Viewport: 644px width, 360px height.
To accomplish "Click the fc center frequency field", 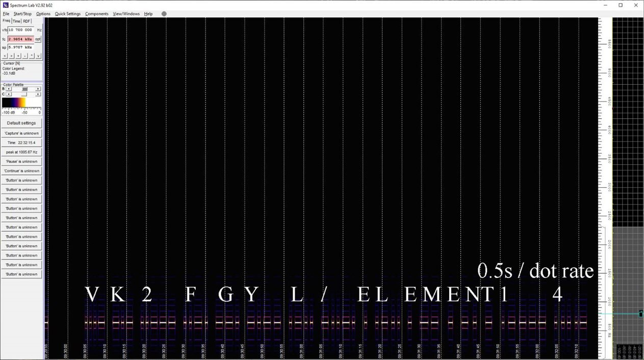I will point(20,39).
